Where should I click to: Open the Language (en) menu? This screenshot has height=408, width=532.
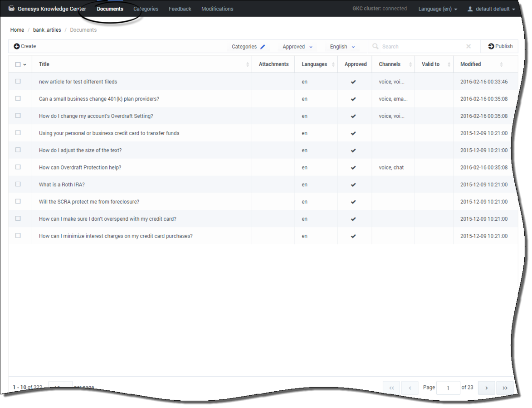[438, 9]
